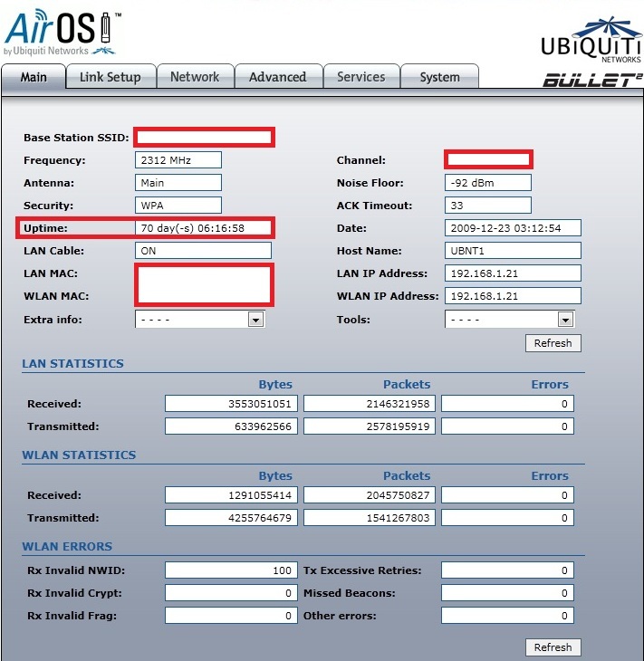
Task: Open the Main tab
Action: (x=34, y=77)
